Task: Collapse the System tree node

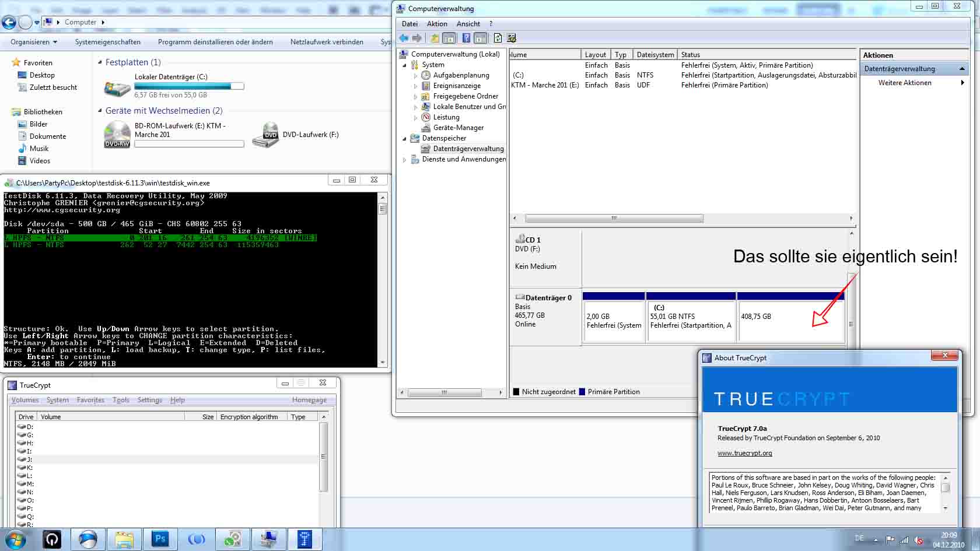Action: [404, 65]
